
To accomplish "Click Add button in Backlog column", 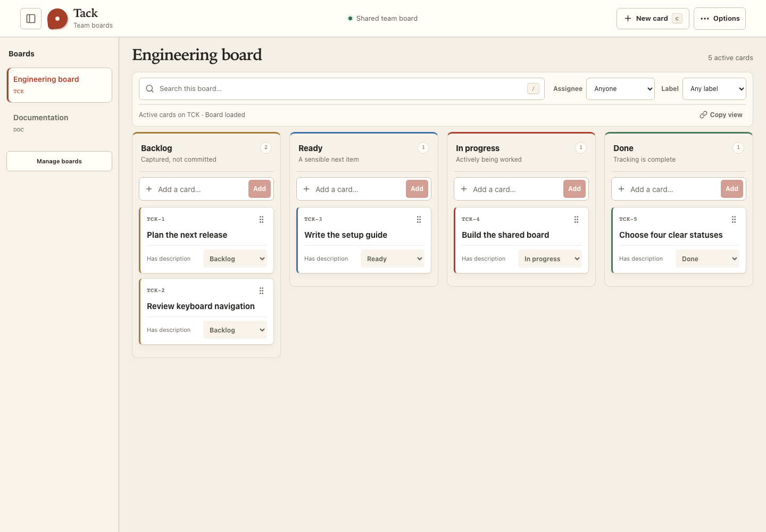I will coord(260,189).
